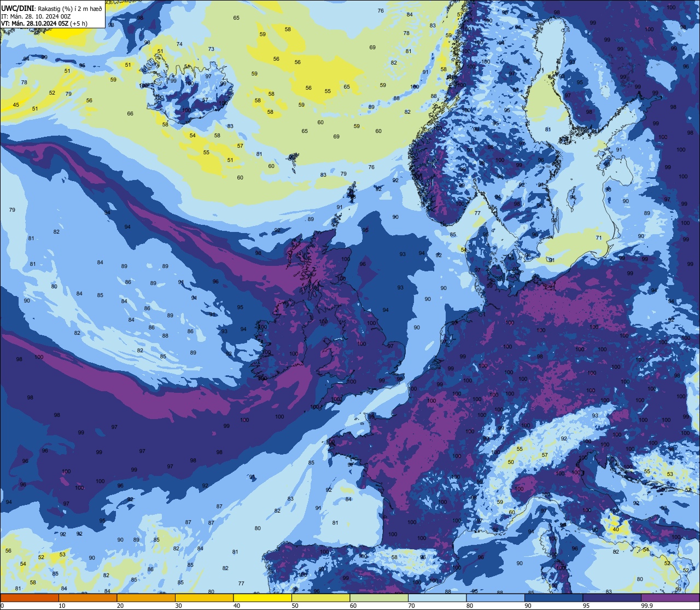Select the pale green legend swatch 60 to 70

[379, 597]
